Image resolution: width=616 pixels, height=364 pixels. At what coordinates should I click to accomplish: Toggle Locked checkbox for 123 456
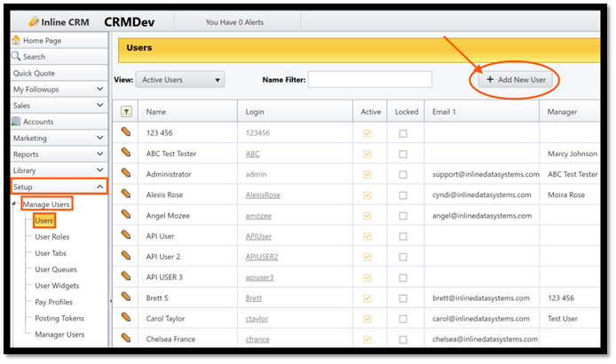pyautogui.click(x=403, y=134)
